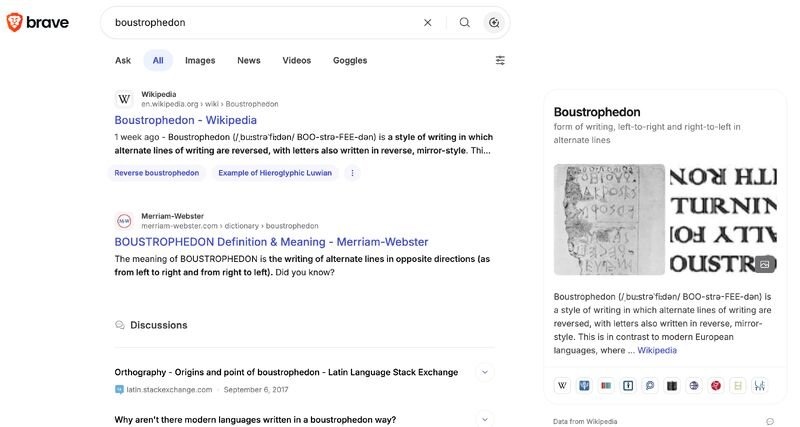Clear the search box with the X icon
The width and height of the screenshot is (800, 427).
(x=428, y=22)
